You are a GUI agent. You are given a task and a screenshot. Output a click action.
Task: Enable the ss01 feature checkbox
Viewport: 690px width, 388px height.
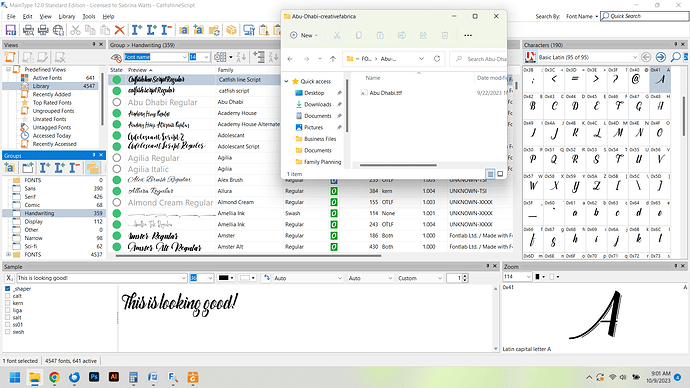(x=7, y=325)
